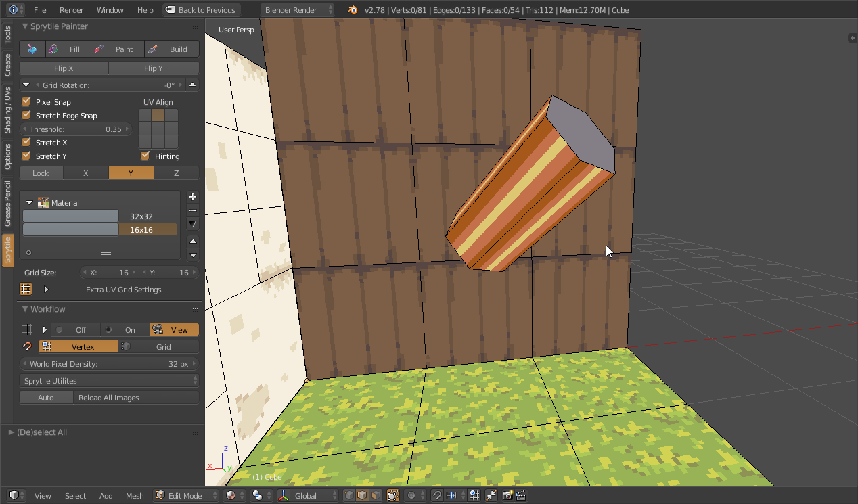Move the tile grid up in list
This screenshot has width=858, height=504.
point(193,242)
